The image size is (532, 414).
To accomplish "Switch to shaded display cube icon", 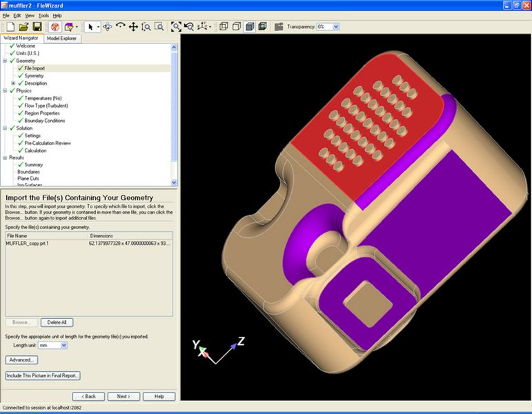I will [249, 27].
